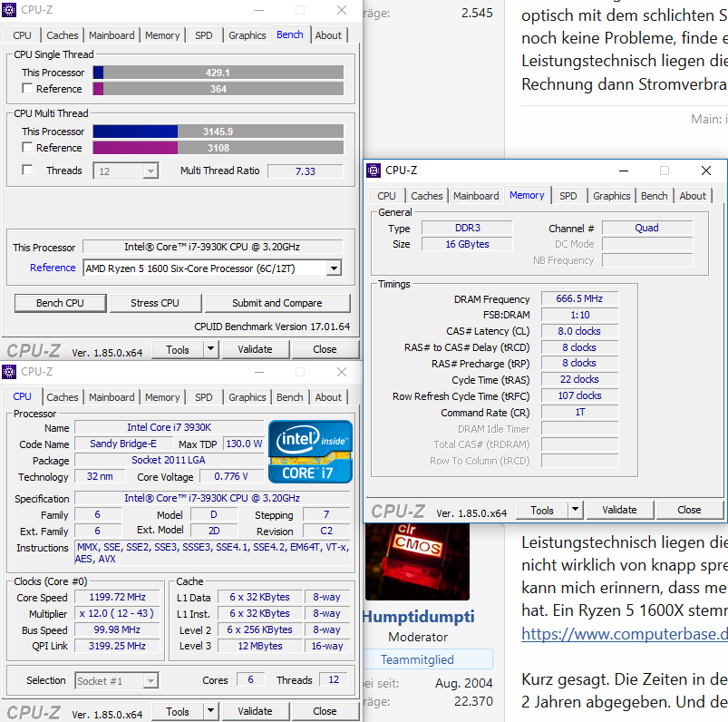Open the Humptidumpti user profile link
The image size is (728, 722).
click(418, 617)
